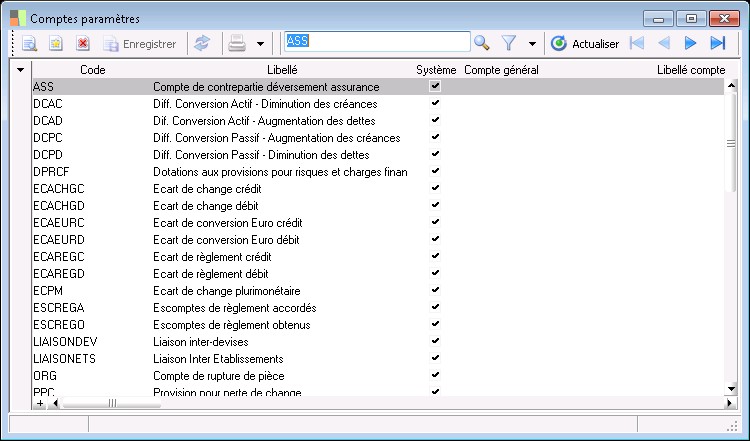Screen dimensions: 750x441
Task: Toggle Système checkbox for LIAISONDEV row
Action: coord(435,341)
